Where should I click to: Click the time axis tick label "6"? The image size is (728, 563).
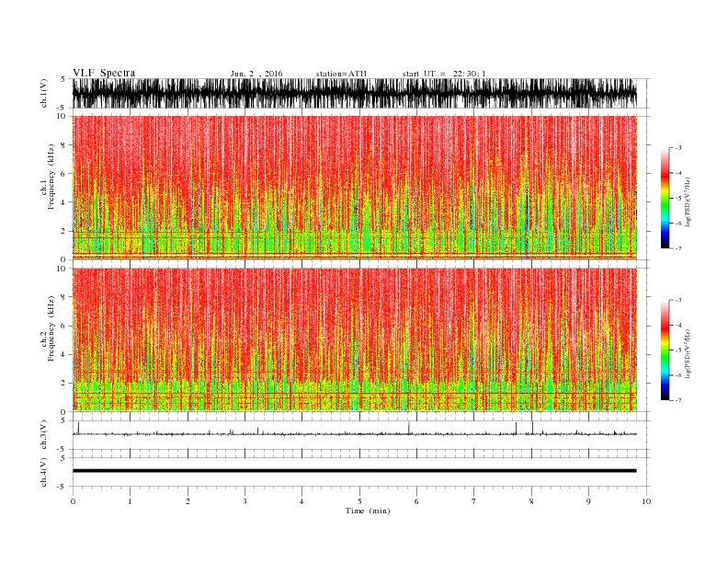click(x=416, y=501)
